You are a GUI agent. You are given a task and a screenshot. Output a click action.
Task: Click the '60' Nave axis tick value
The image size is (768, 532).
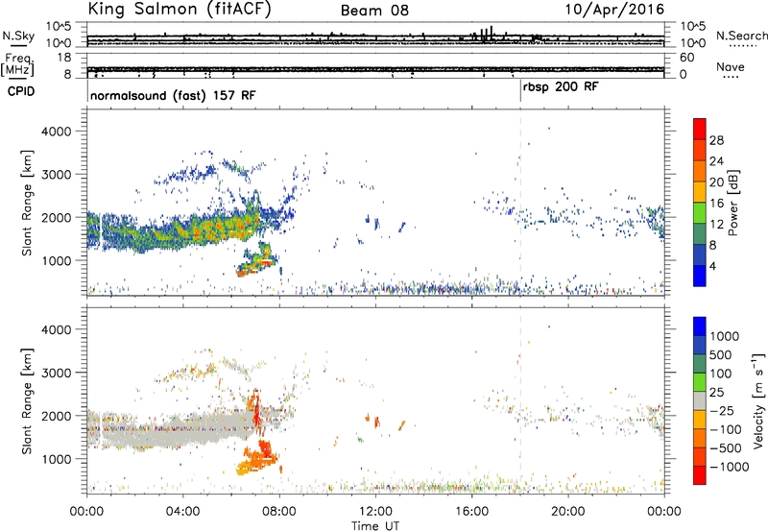pyautogui.click(x=687, y=58)
